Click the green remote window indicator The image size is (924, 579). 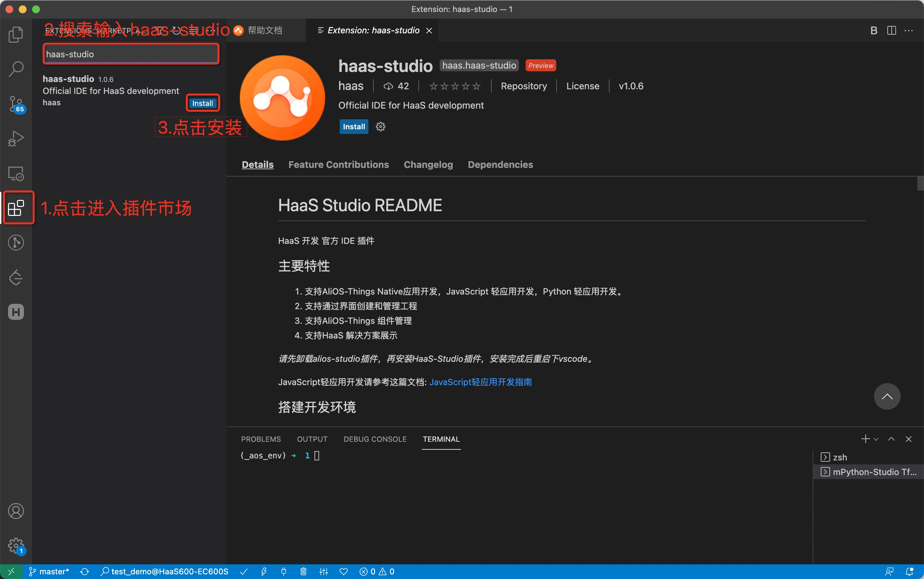[x=11, y=572]
